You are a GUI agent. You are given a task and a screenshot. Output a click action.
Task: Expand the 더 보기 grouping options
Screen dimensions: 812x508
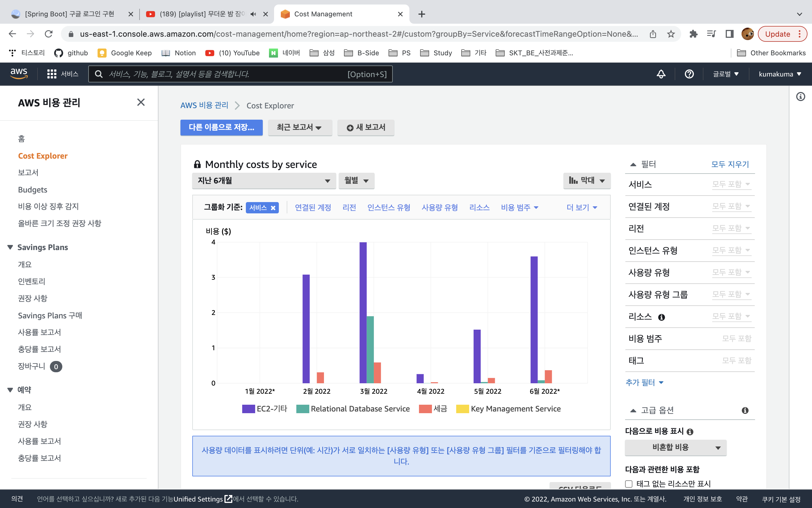click(582, 208)
